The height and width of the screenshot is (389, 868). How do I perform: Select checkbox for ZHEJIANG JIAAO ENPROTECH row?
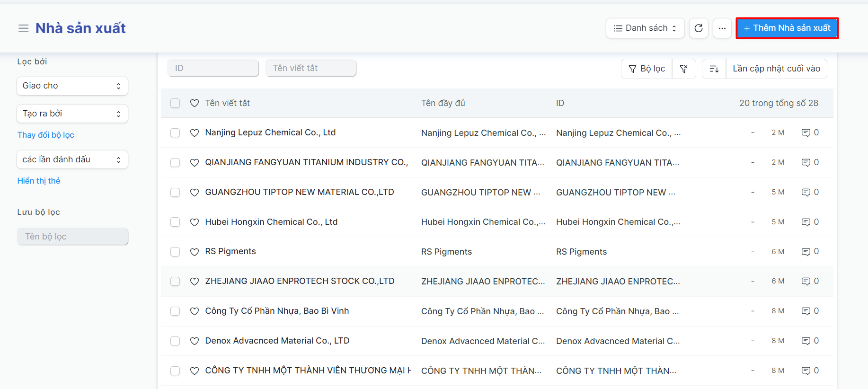(x=175, y=282)
